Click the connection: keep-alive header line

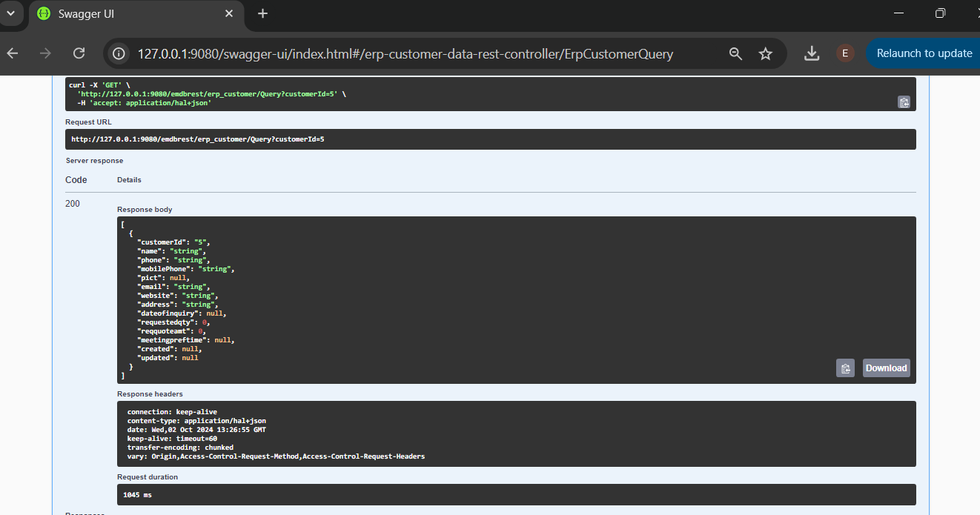tap(172, 412)
